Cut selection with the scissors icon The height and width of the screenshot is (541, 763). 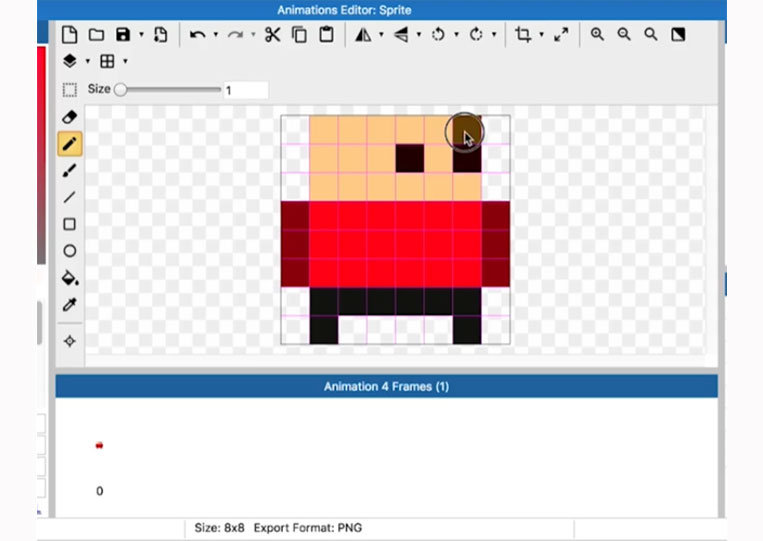point(272,35)
